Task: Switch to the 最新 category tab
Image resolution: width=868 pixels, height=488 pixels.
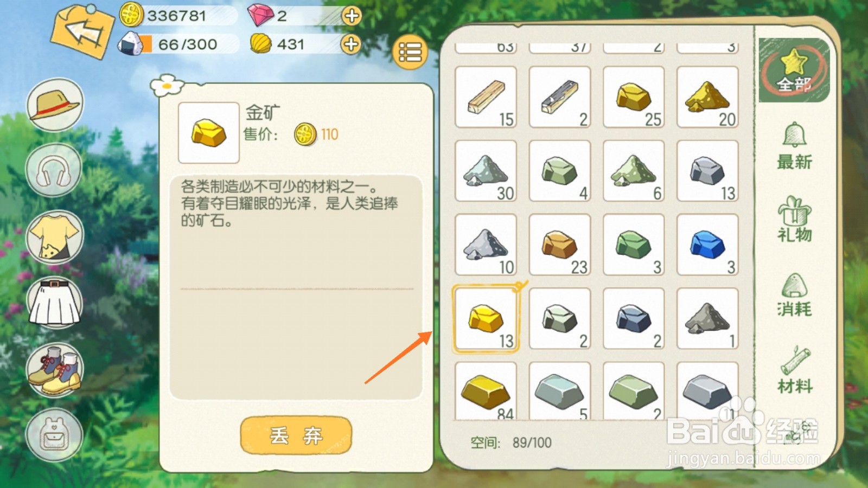Action: (794, 147)
